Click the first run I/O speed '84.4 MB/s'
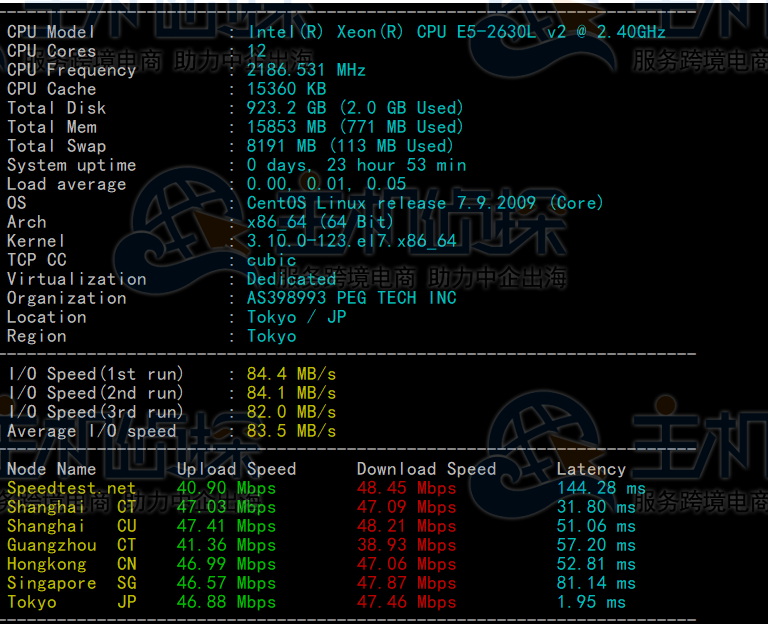 291,375
